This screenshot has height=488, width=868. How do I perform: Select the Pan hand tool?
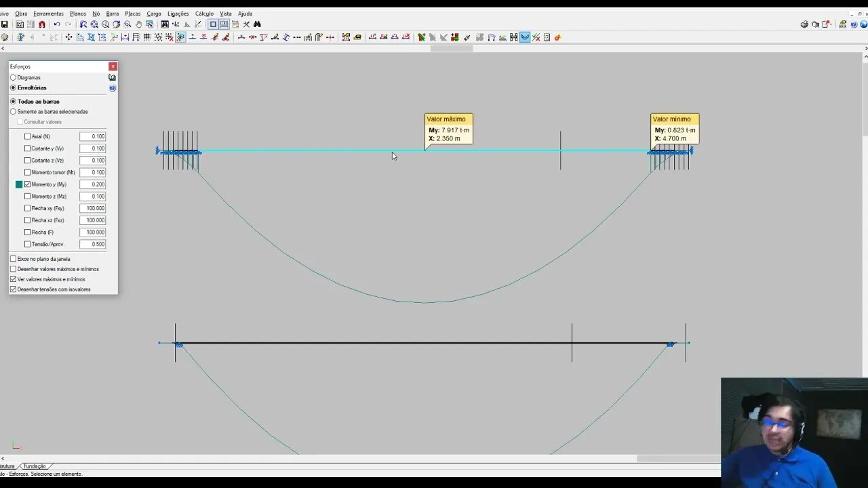tap(138, 24)
